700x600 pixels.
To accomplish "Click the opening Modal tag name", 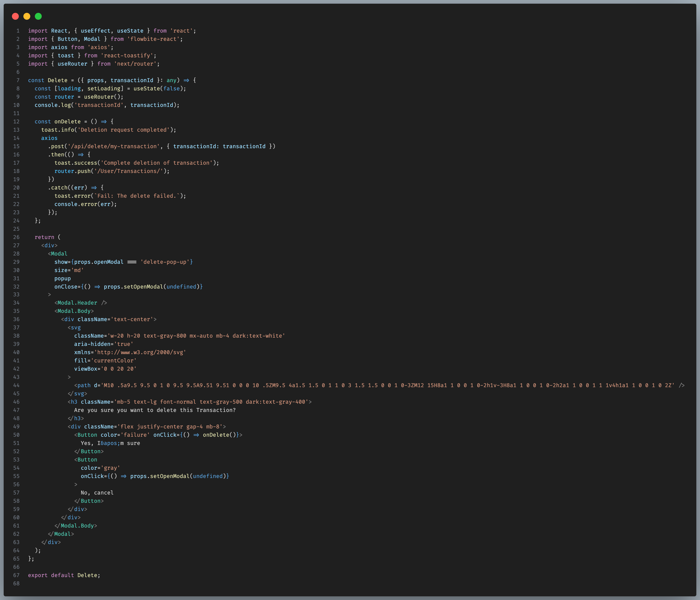I will coord(59,253).
